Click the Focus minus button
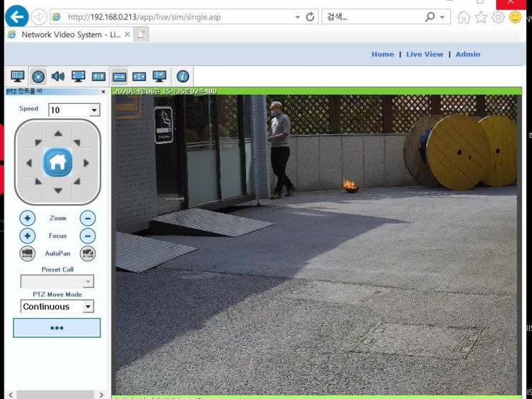Image resolution: width=532 pixels, height=399 pixels. (87, 236)
